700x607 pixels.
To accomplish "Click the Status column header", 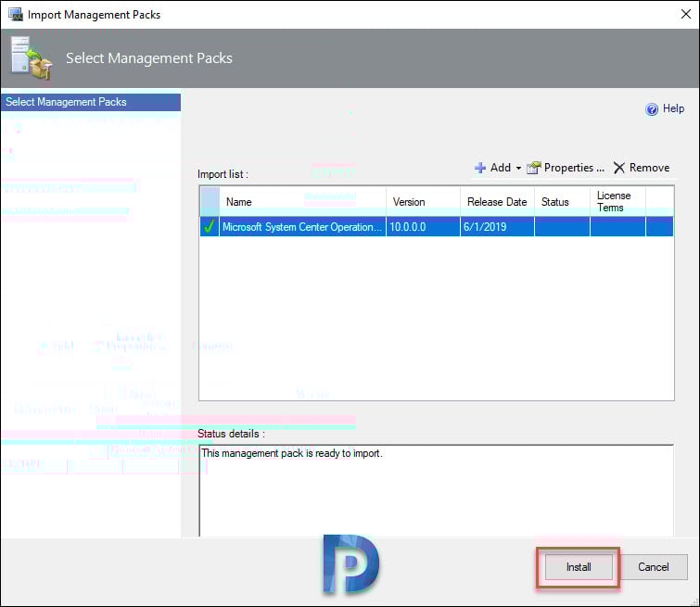I will [562, 202].
